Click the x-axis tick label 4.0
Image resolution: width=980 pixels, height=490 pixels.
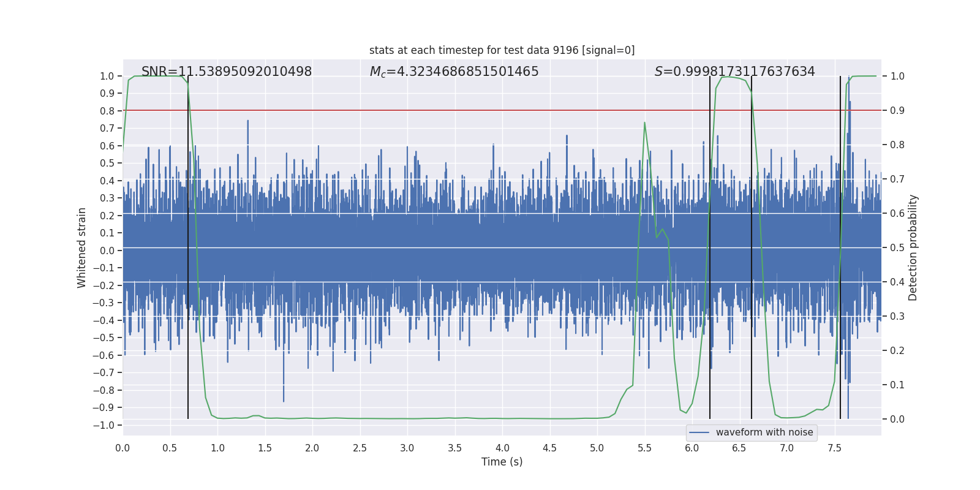click(502, 448)
